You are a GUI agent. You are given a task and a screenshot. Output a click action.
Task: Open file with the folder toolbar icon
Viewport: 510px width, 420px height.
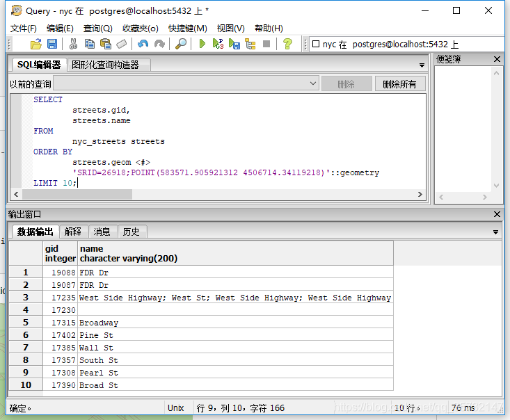36,44
